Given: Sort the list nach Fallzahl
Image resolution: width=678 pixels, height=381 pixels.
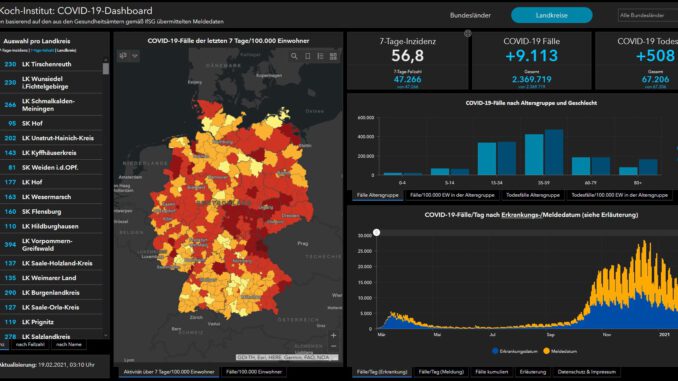Looking at the screenshot, I should click(x=30, y=345).
